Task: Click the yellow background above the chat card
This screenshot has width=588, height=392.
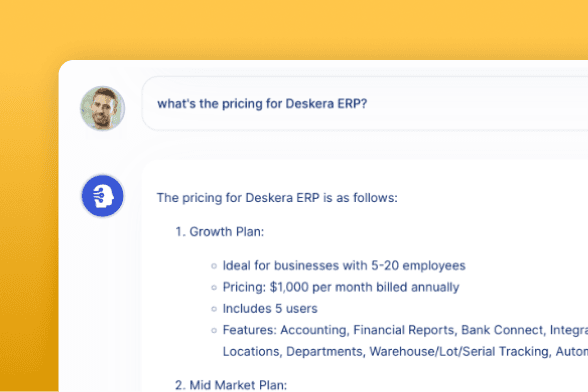Action: pyautogui.click(x=294, y=29)
